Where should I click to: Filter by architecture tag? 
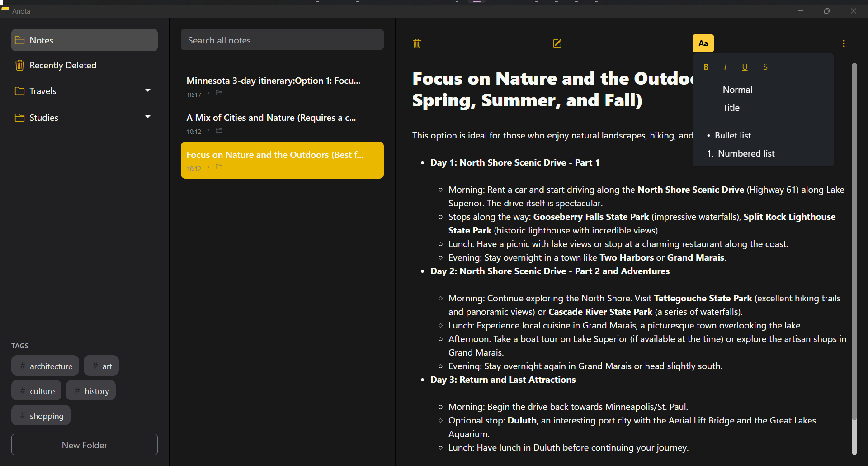click(45, 366)
